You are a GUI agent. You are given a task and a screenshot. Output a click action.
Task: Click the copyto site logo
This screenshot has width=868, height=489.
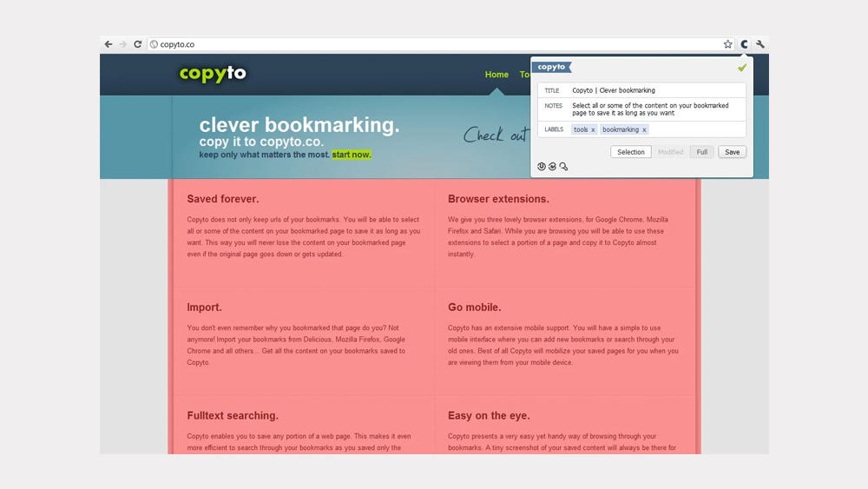213,74
